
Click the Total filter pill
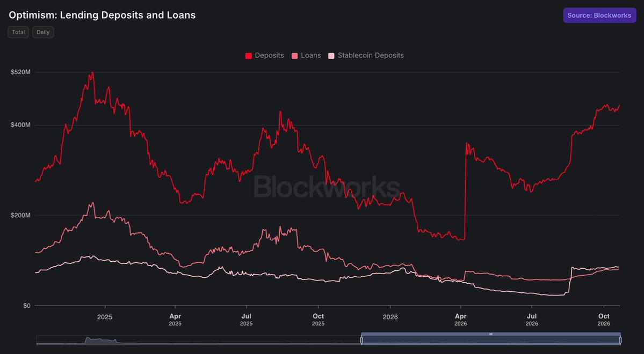point(18,32)
